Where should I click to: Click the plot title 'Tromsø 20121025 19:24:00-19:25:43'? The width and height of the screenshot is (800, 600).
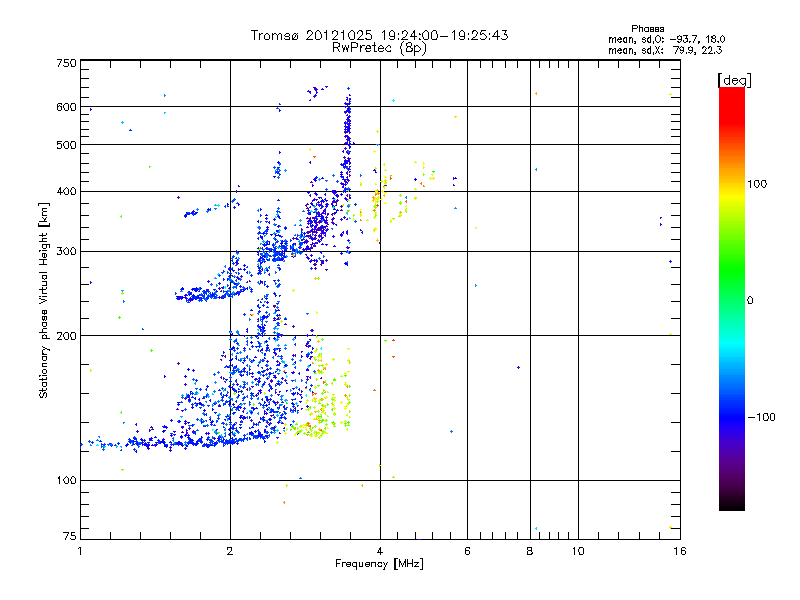click(x=379, y=35)
